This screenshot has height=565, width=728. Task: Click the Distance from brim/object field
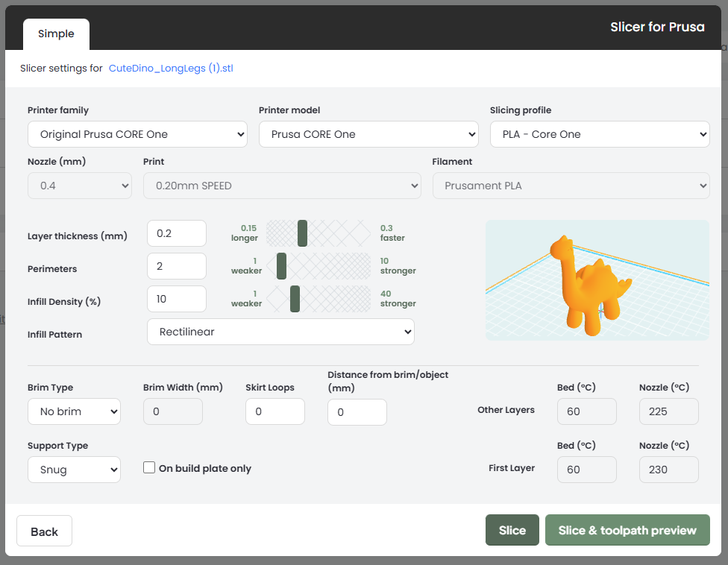(x=357, y=411)
